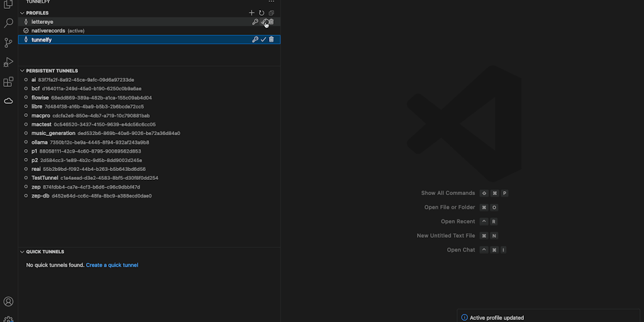Select the tunnelfy profile row
The width and height of the screenshot is (644, 322).
[x=150, y=40]
